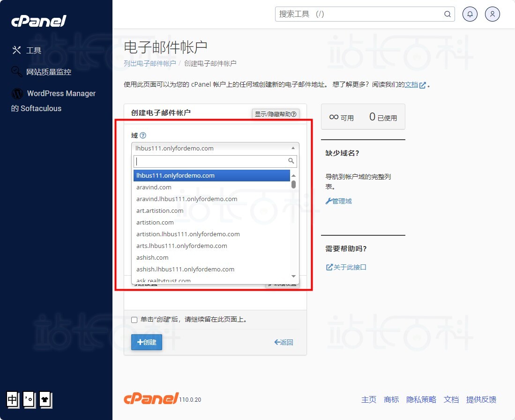Open the 关于此接口 link
This screenshot has height=420, width=515.
(346, 267)
